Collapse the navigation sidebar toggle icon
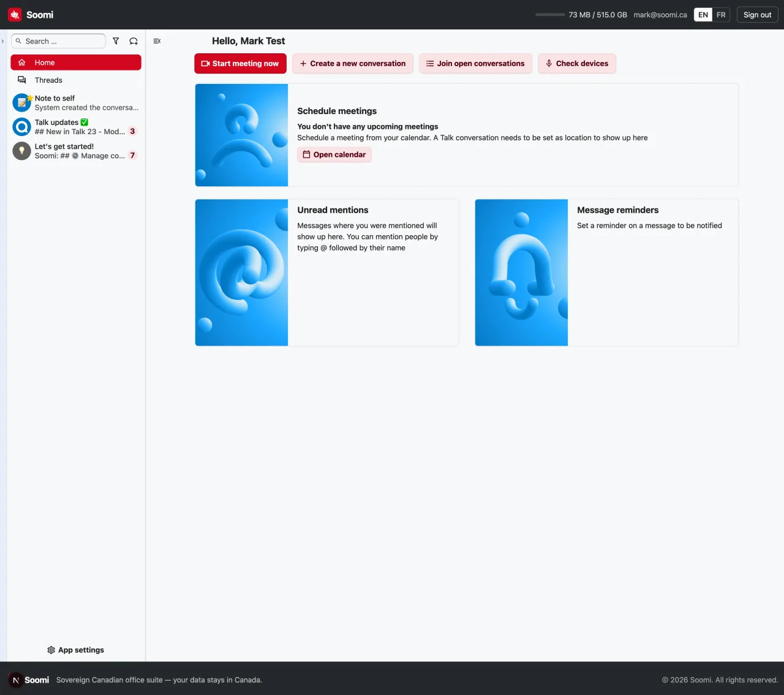 pos(157,41)
